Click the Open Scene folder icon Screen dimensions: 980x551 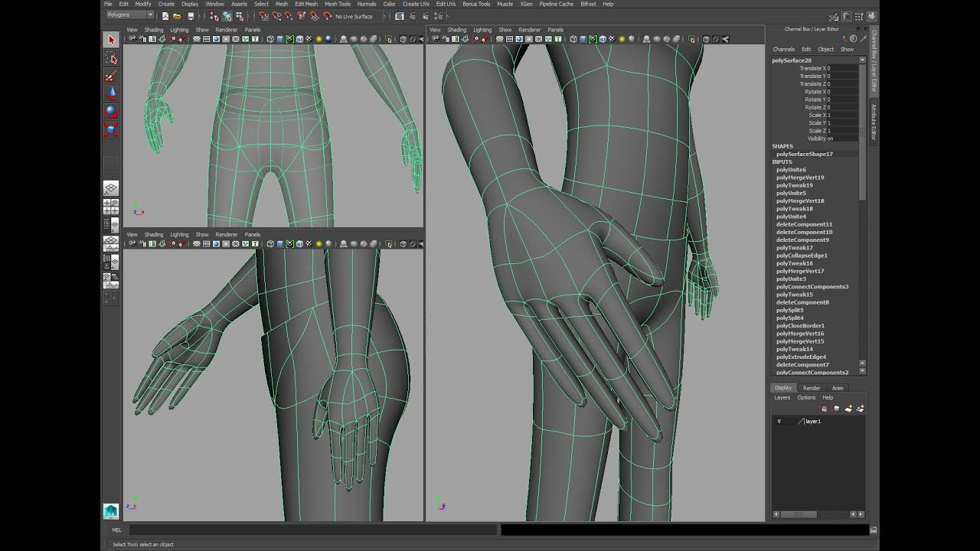[177, 16]
